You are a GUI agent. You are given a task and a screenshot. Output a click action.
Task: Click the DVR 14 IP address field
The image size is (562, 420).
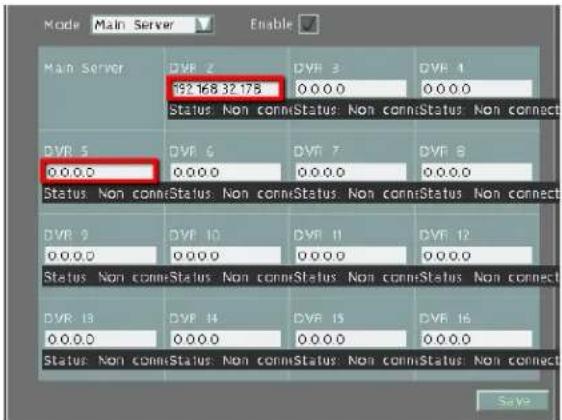[x=226, y=339]
